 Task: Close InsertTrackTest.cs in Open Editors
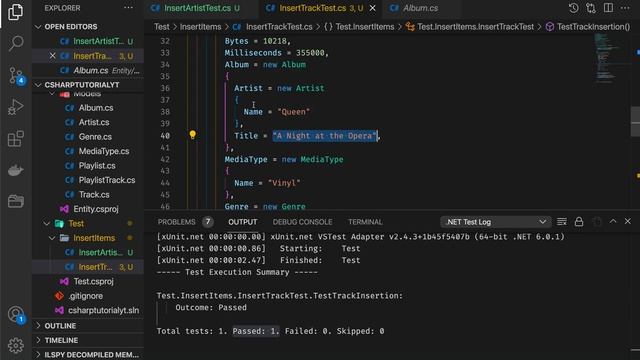click(x=52, y=56)
